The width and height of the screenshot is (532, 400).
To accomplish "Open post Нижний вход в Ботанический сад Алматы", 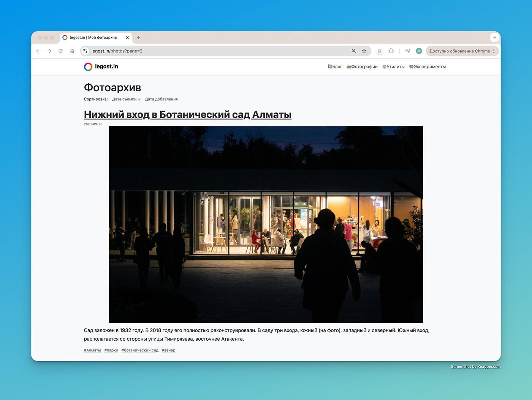I will (x=188, y=114).
